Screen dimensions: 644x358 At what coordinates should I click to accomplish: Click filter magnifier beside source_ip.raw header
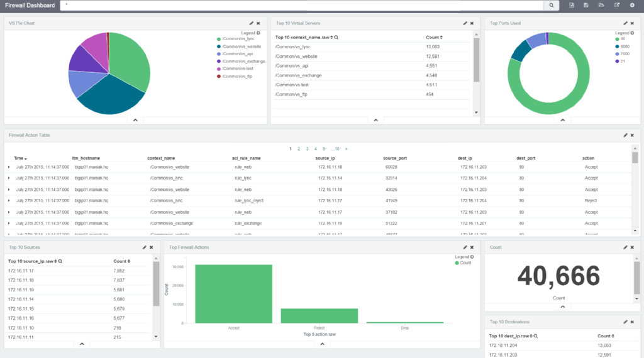pyautogui.click(x=60, y=261)
